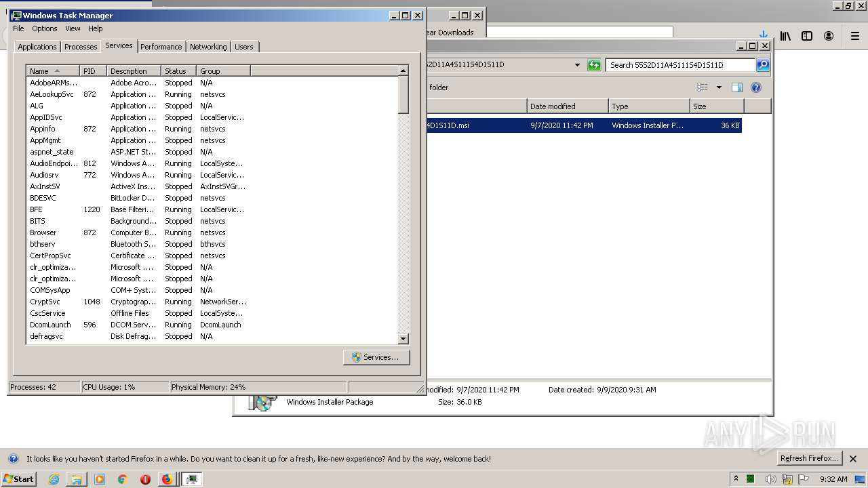Click Firefox notification question icon
This screenshot has height=488, width=868.
tap(13, 459)
